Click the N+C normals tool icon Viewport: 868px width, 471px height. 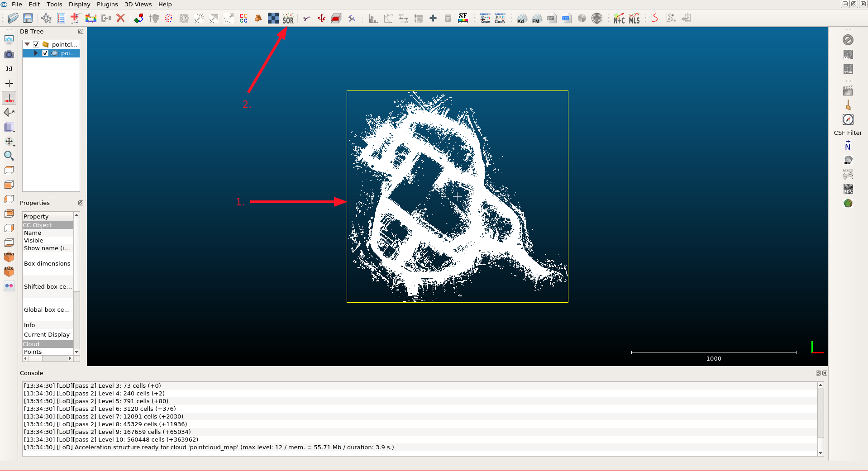point(619,19)
